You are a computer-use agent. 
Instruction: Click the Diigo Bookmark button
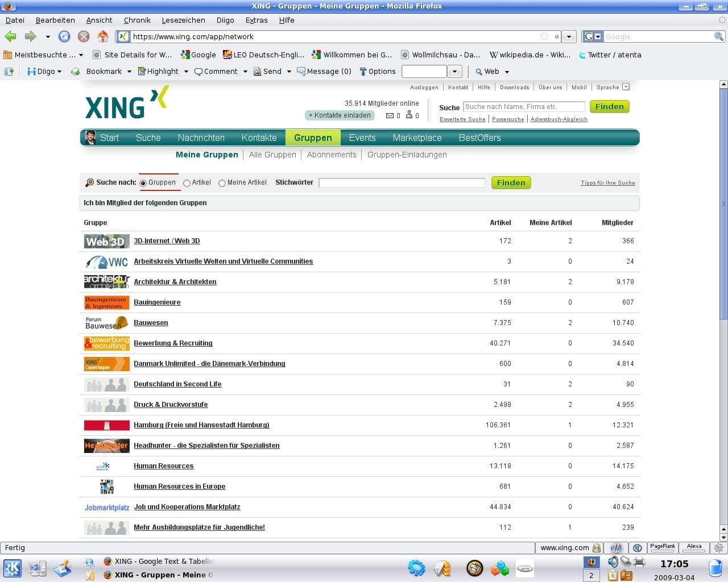coord(97,71)
